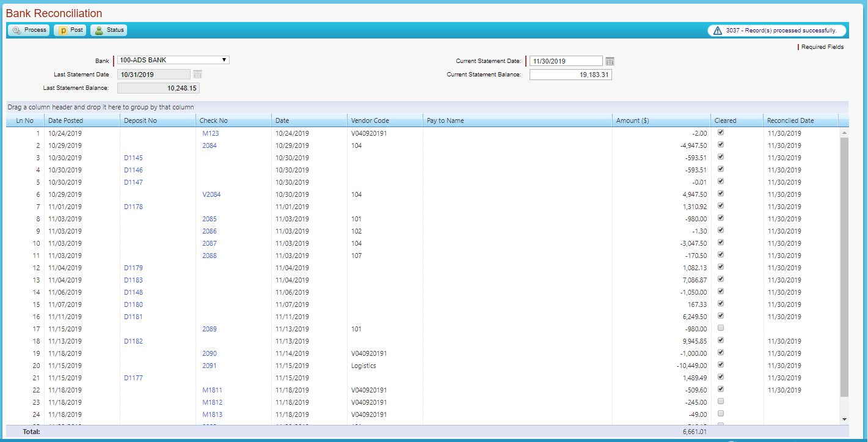Click the Process toolbar button
Screen dimensions: 868x442
pos(29,30)
